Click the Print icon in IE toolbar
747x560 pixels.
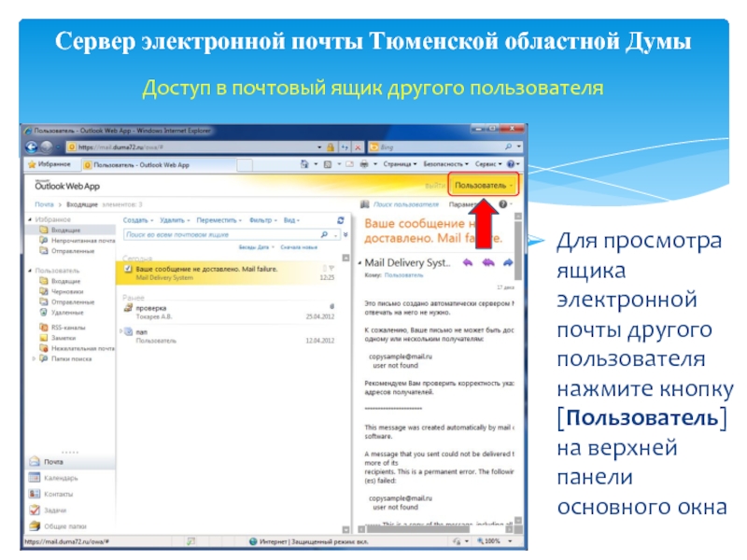tap(364, 164)
